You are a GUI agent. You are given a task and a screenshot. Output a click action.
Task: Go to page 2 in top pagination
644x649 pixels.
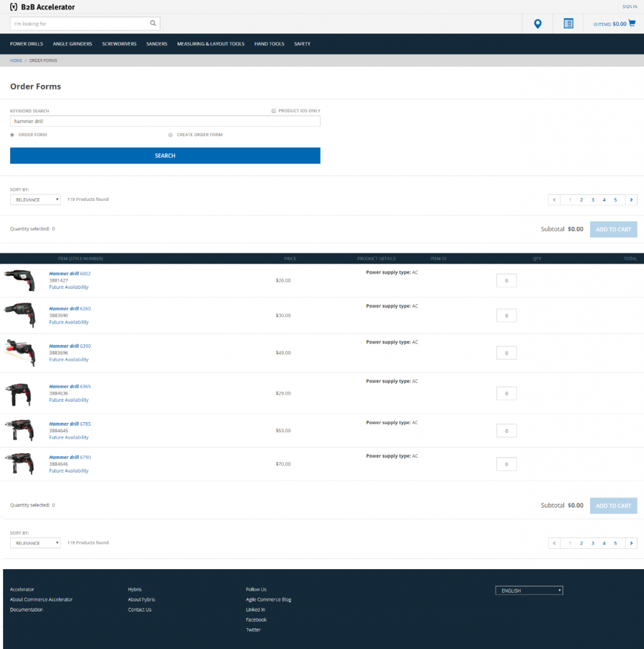pyautogui.click(x=581, y=200)
